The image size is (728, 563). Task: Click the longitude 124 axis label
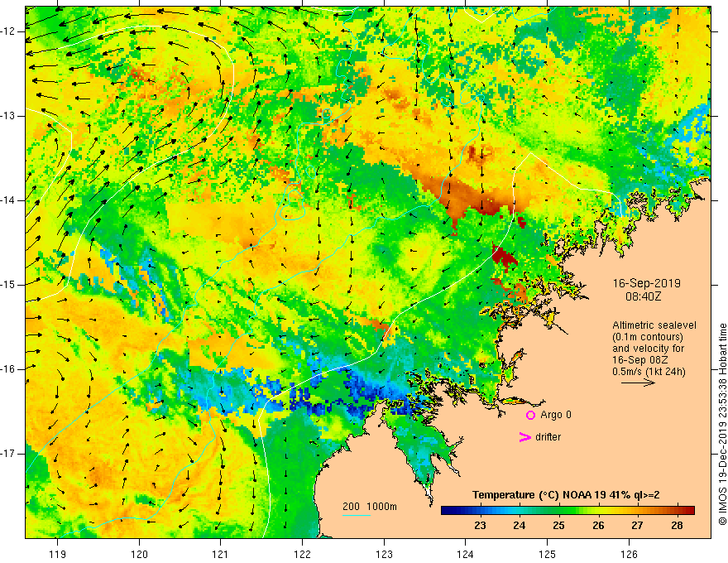(466, 554)
